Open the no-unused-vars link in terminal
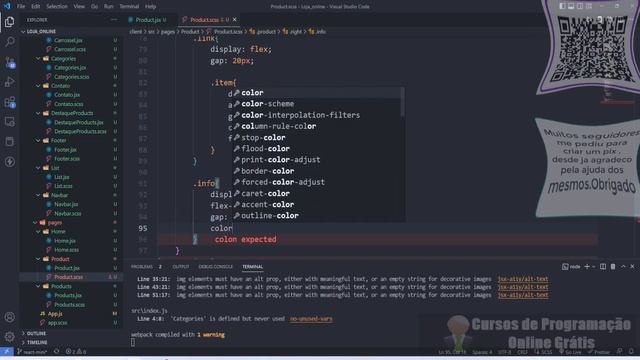Viewport: 640px width, 360px height. coord(311,319)
